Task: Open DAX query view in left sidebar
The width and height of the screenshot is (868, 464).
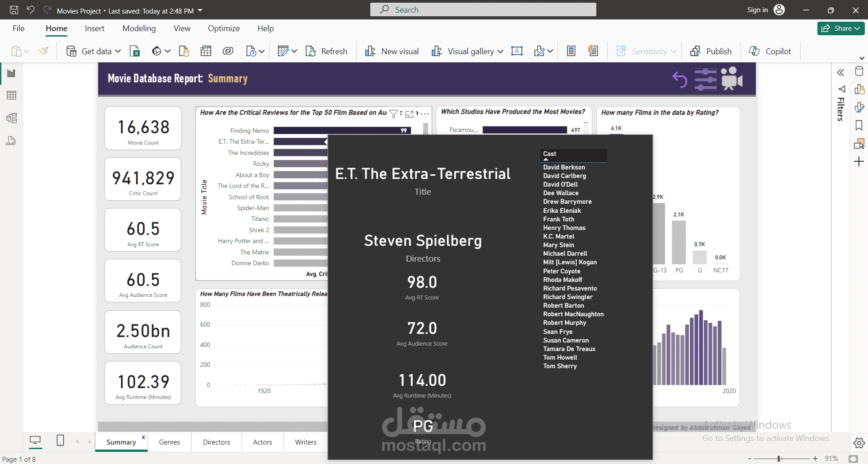Action: [x=11, y=141]
